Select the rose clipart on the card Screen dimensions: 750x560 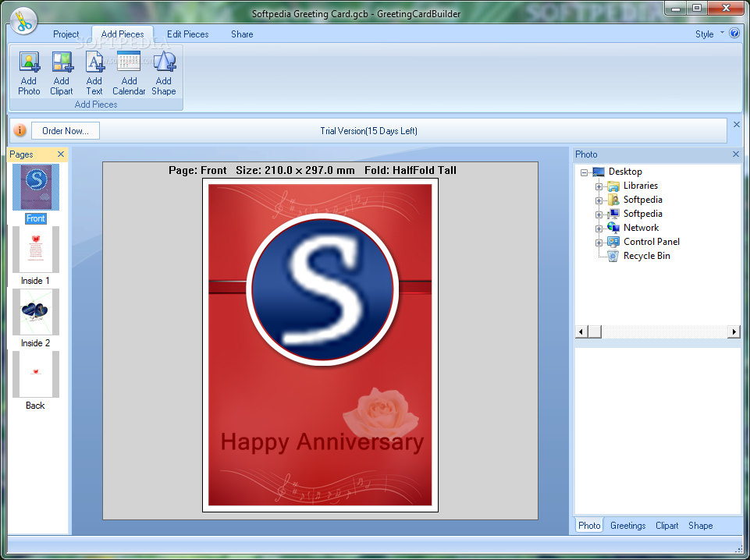pos(381,413)
